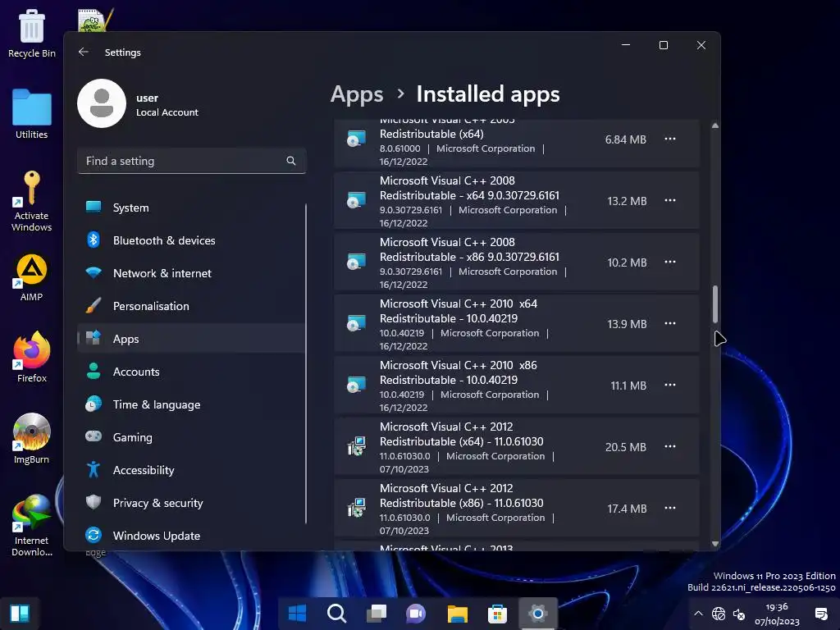This screenshot has width=840, height=630.
Task: Open Personalisation settings
Action: 191,306
